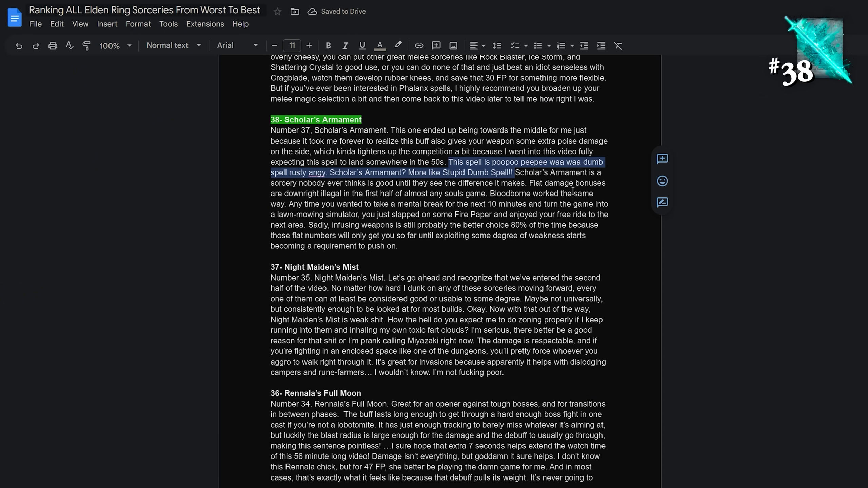Open the Arial font dropdown

pyautogui.click(x=237, y=46)
